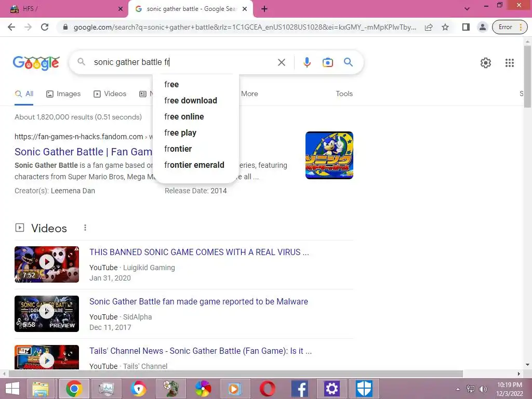Play the SidAlpha 5:58 video thumbnail
This screenshot has width=532, height=399.
coord(47,313)
